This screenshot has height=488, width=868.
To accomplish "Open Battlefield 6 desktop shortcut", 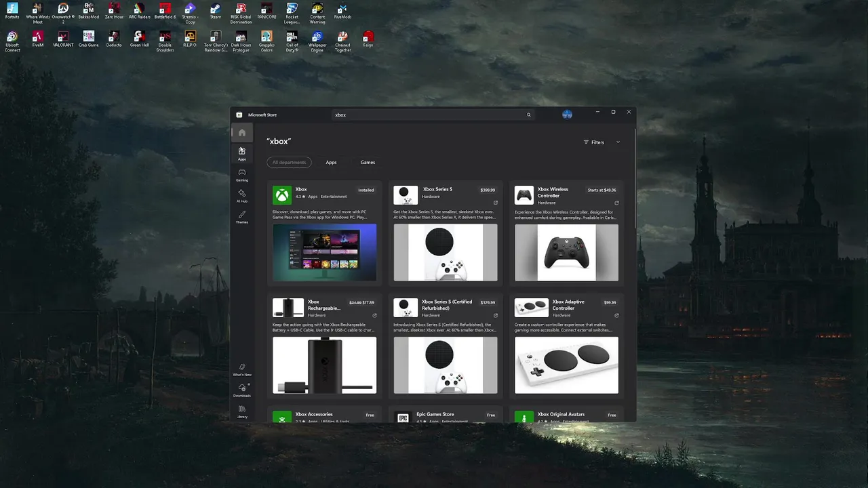I will coord(165,11).
